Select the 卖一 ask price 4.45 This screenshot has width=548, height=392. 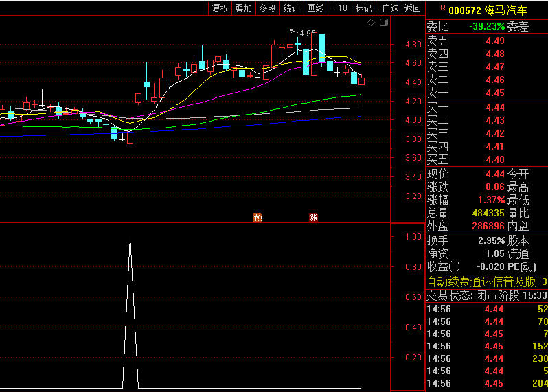click(494, 93)
